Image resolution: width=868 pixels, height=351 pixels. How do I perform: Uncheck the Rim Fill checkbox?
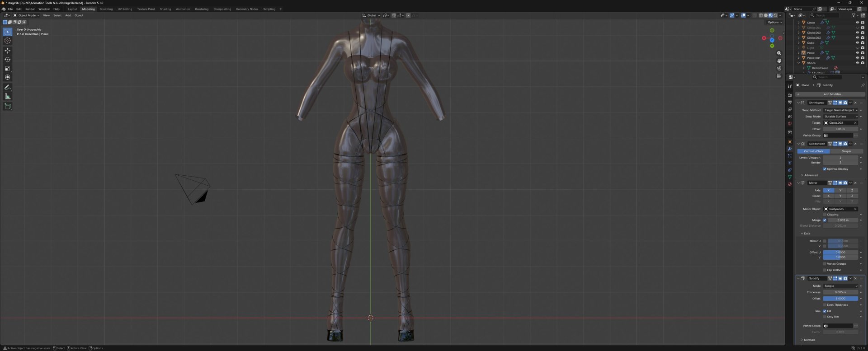point(825,311)
